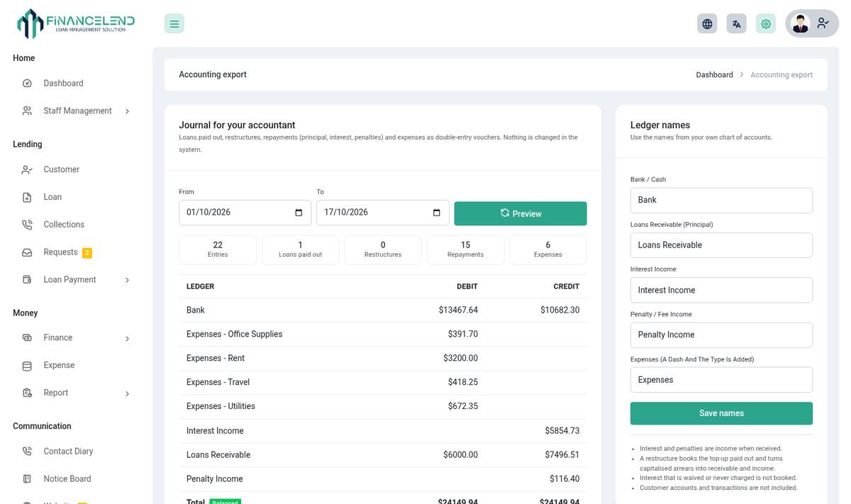Click the Restructures summary card
The width and height of the screenshot is (851, 504).
(383, 250)
